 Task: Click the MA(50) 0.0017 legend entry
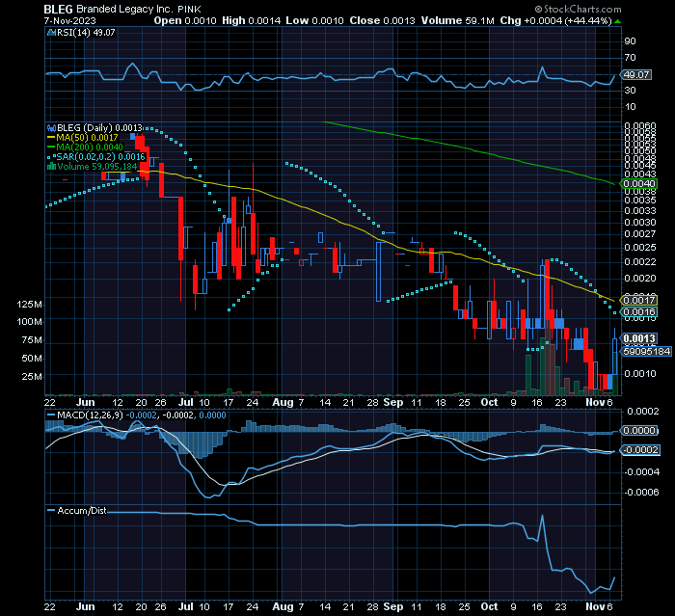[87, 137]
